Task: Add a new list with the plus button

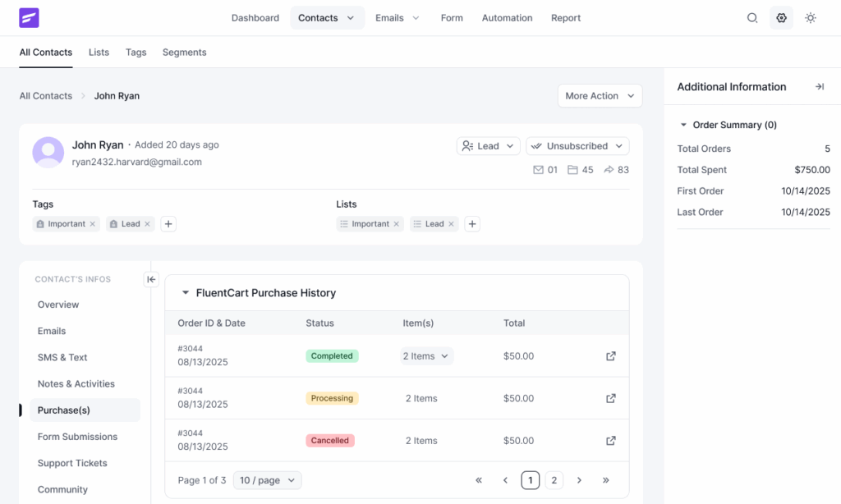Action: 471,223
